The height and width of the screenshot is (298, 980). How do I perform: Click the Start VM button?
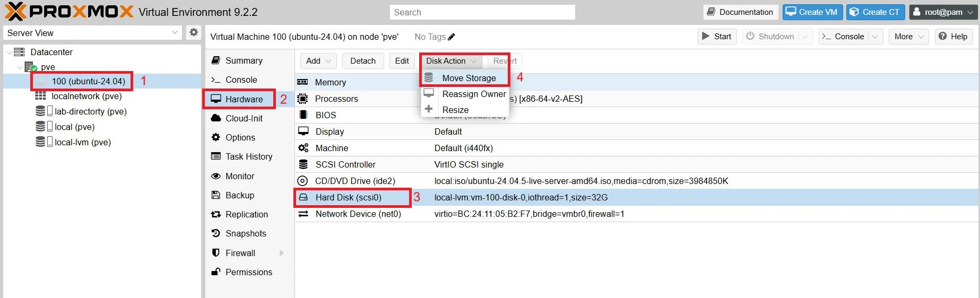coord(717,36)
